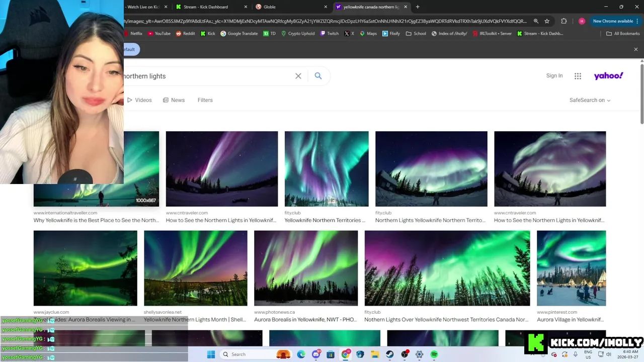
Task: Open the TD bookmark
Action: (269, 34)
